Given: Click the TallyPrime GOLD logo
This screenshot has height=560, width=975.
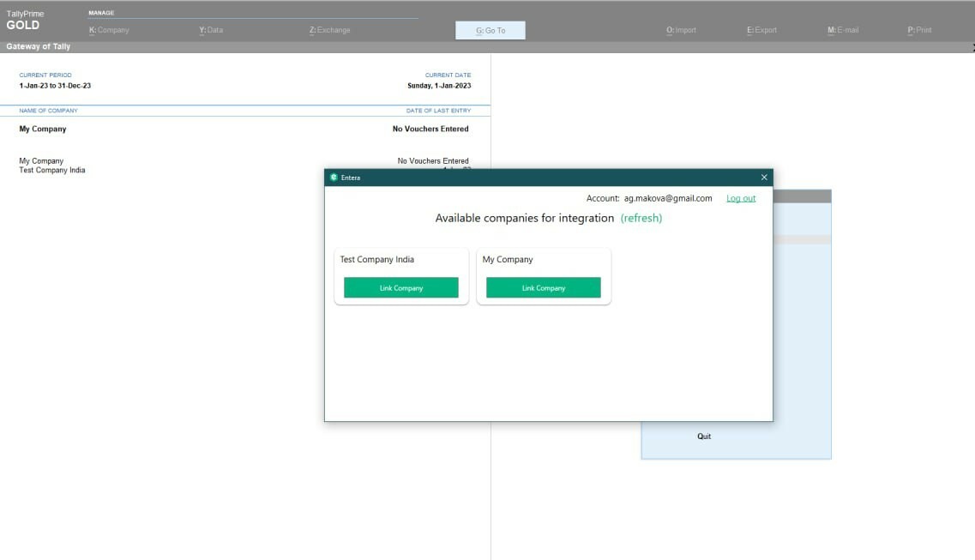Looking at the screenshot, I should click(25, 21).
